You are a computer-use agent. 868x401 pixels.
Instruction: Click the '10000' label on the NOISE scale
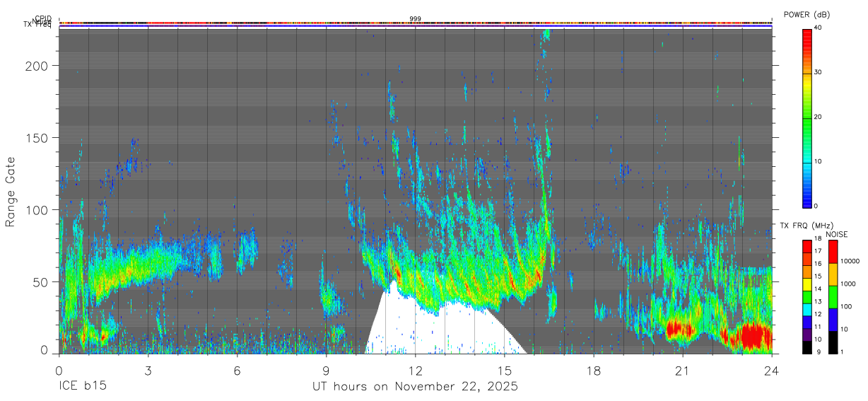(850, 261)
